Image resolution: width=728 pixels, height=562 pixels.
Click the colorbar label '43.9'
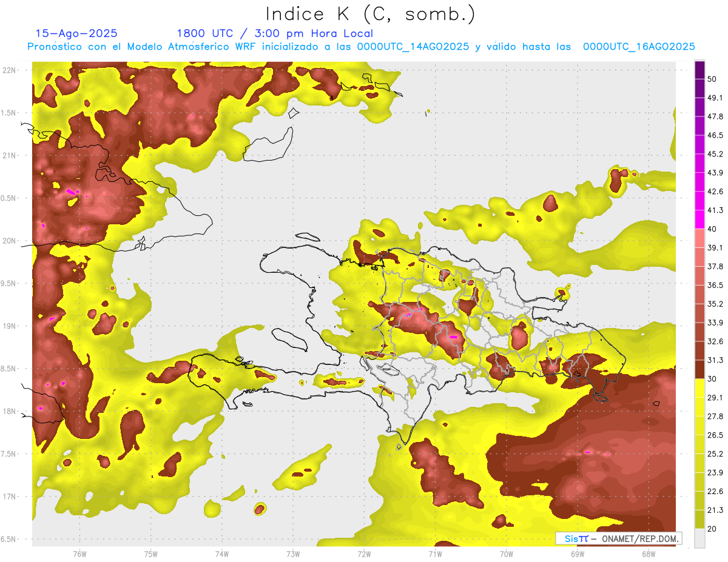pos(715,173)
